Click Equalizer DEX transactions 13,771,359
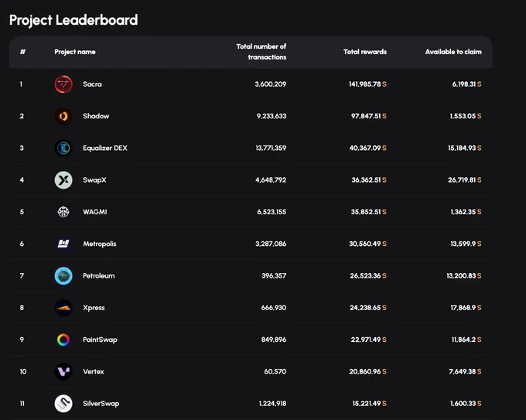This screenshot has width=526, height=420. 271,148
